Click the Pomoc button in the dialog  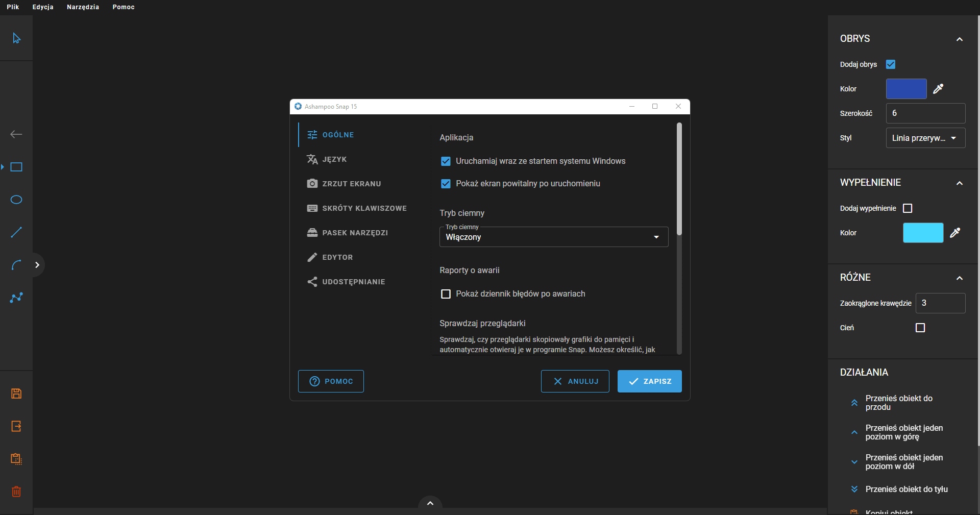tap(331, 381)
